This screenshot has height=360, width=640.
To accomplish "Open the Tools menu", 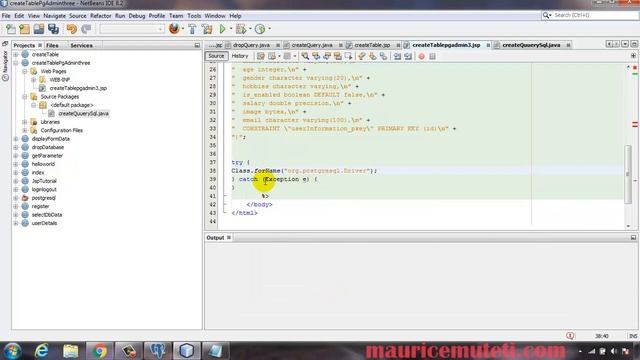I will (194, 16).
